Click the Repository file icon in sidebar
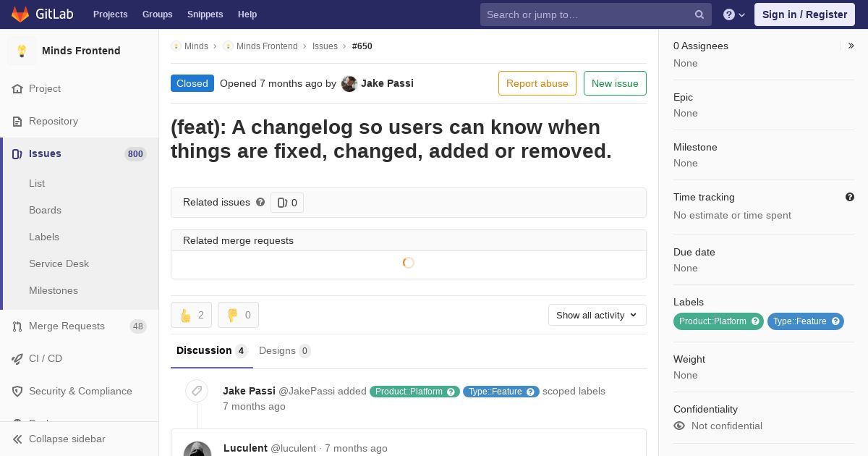This screenshot has height=456, width=868. (17, 122)
